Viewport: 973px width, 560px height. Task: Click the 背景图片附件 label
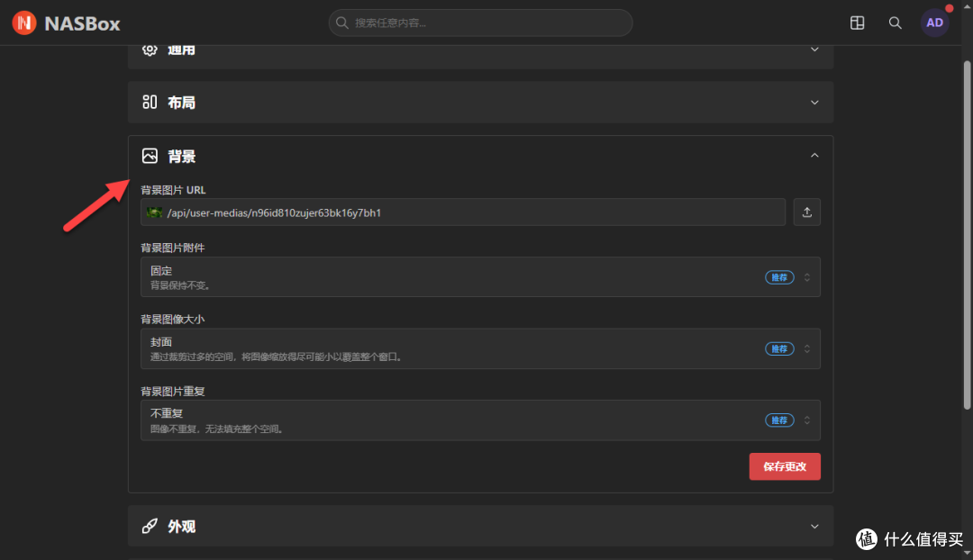tap(172, 248)
